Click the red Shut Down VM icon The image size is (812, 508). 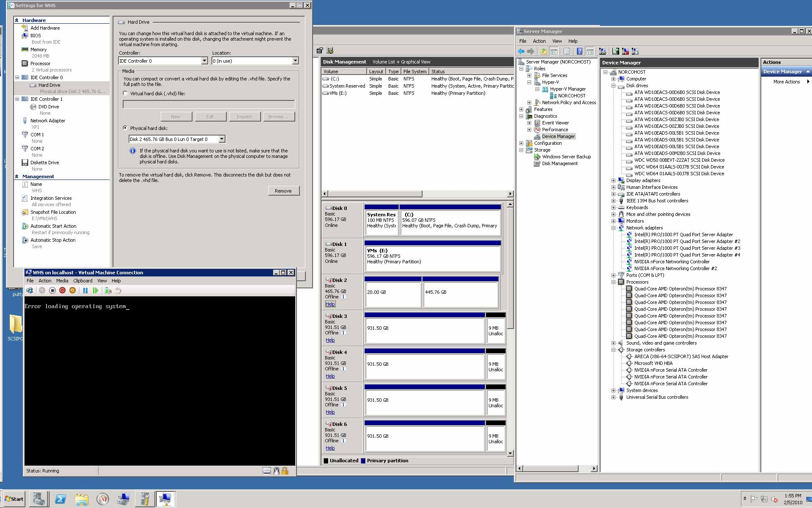62,290
